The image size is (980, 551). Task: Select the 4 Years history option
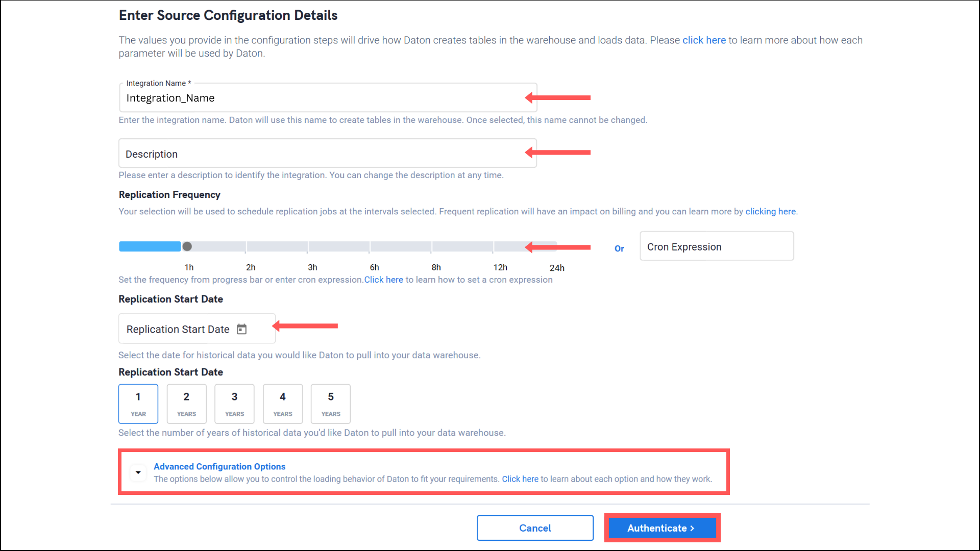pyautogui.click(x=283, y=404)
